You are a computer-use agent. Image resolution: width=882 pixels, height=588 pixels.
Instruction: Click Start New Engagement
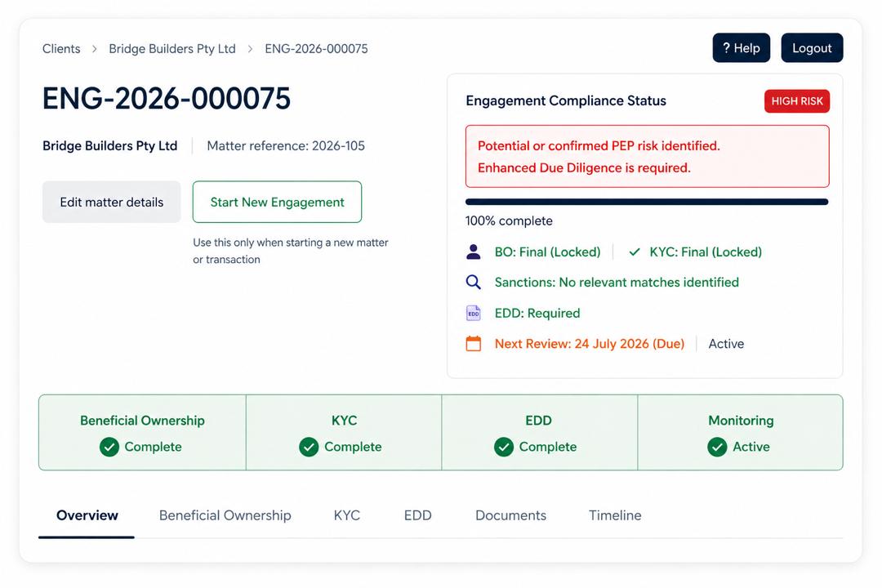click(x=278, y=202)
